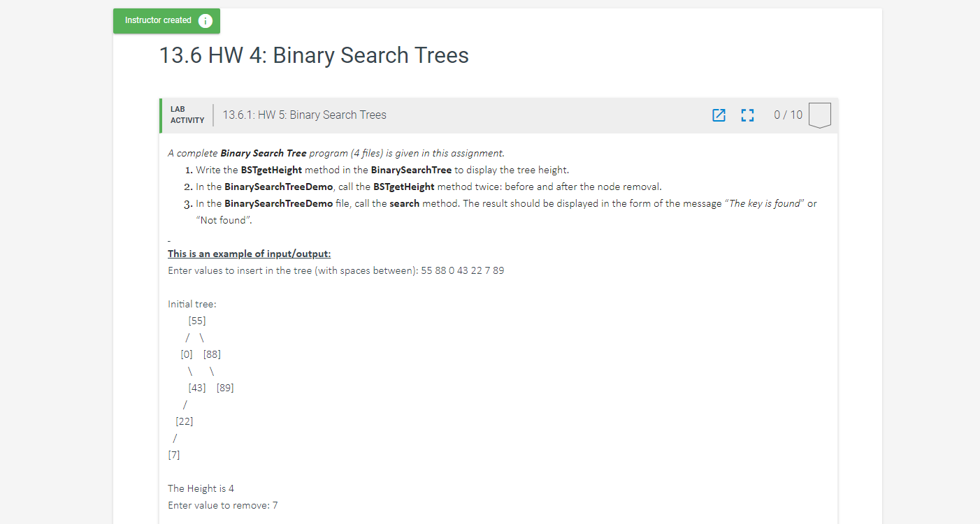Click the heading 13.6 HW 4: Binary Search Trees
This screenshot has height=524, width=980.
[314, 55]
